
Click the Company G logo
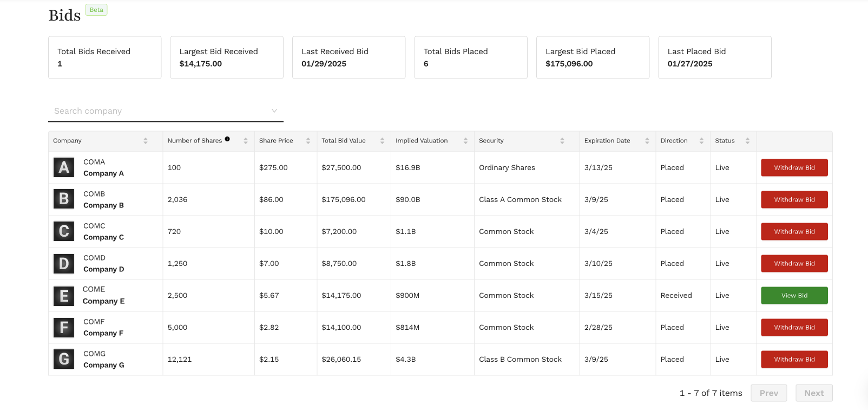coord(64,359)
